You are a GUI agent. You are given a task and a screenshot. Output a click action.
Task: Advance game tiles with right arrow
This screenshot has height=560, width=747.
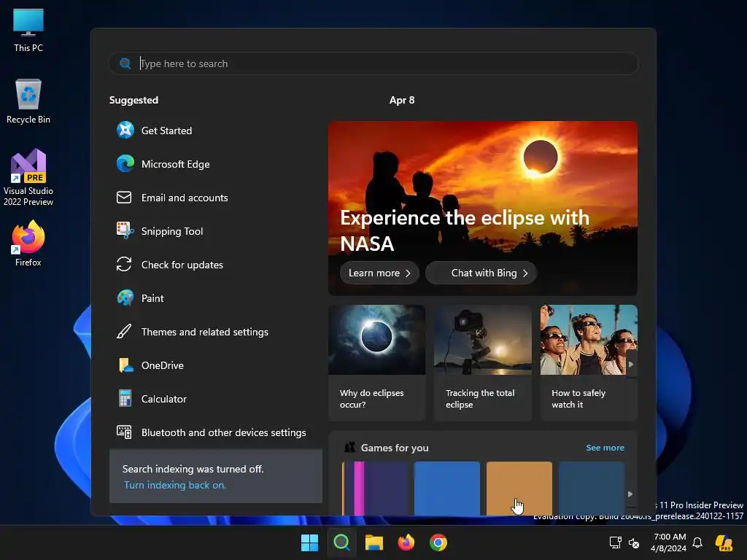[x=630, y=494]
